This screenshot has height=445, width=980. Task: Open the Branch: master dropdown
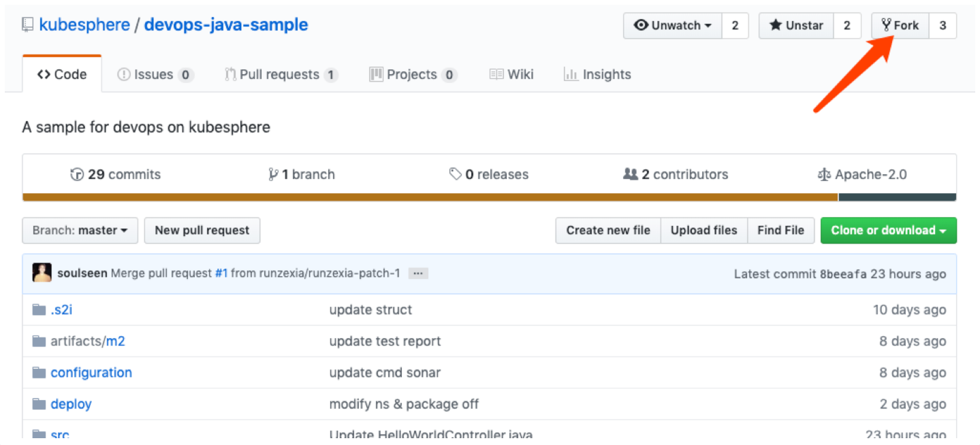[x=80, y=231]
